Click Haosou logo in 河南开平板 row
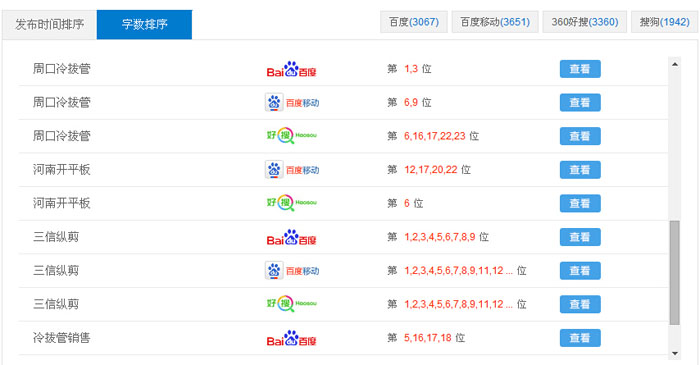Image resolution: width=700 pixels, height=365 pixels. pos(292,203)
